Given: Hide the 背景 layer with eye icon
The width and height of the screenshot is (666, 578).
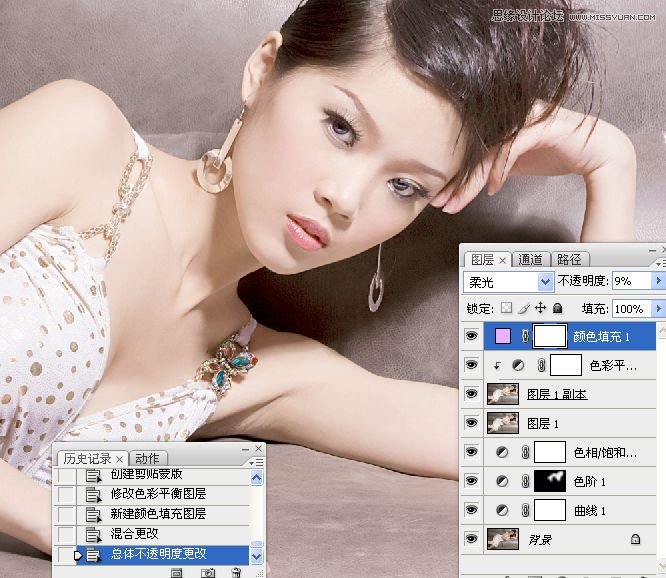Looking at the screenshot, I should (x=472, y=539).
